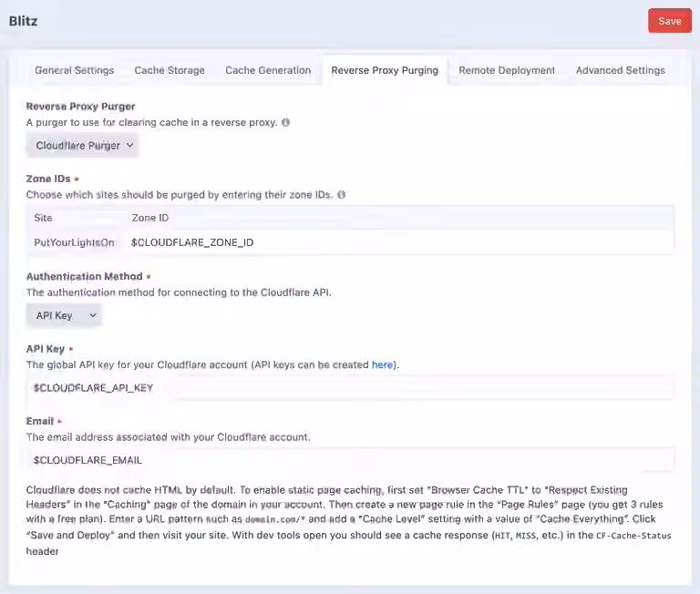Go to the Cache Generation tab

tap(268, 70)
